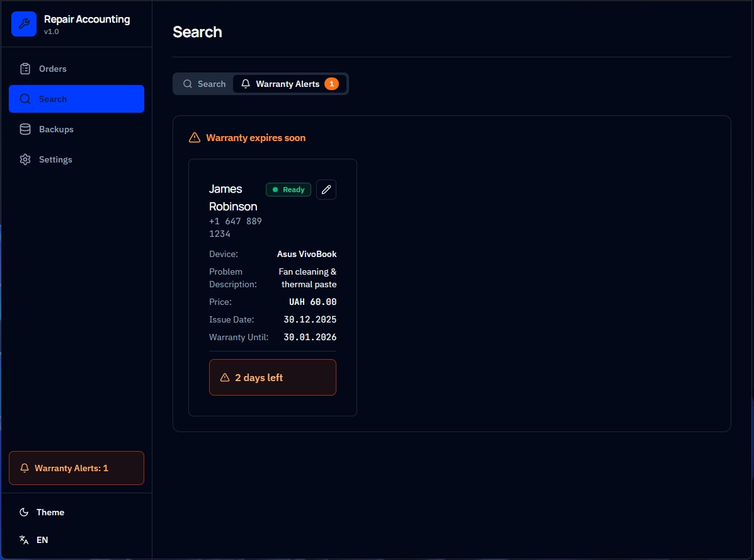Image resolution: width=754 pixels, height=560 pixels.
Task: Go to the Search page in the sidebar
Action: coord(76,99)
